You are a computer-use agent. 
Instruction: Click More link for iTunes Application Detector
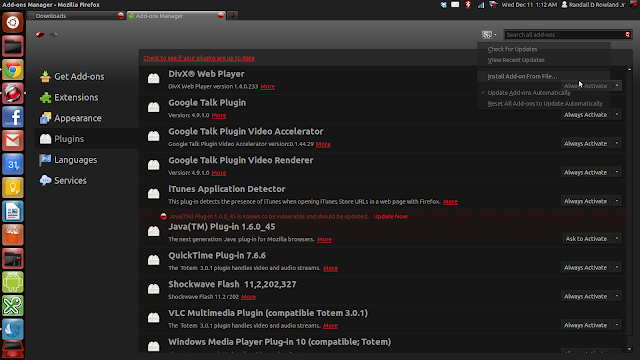pos(450,202)
